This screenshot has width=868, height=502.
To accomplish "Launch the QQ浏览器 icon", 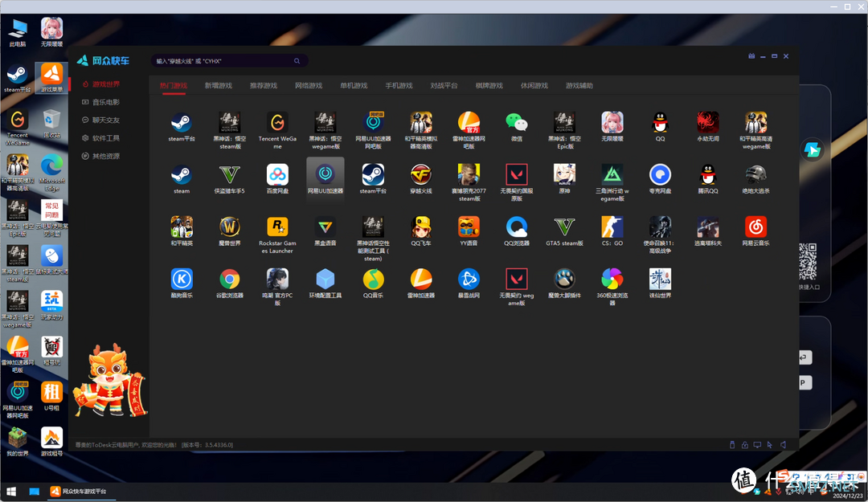I will point(517,227).
